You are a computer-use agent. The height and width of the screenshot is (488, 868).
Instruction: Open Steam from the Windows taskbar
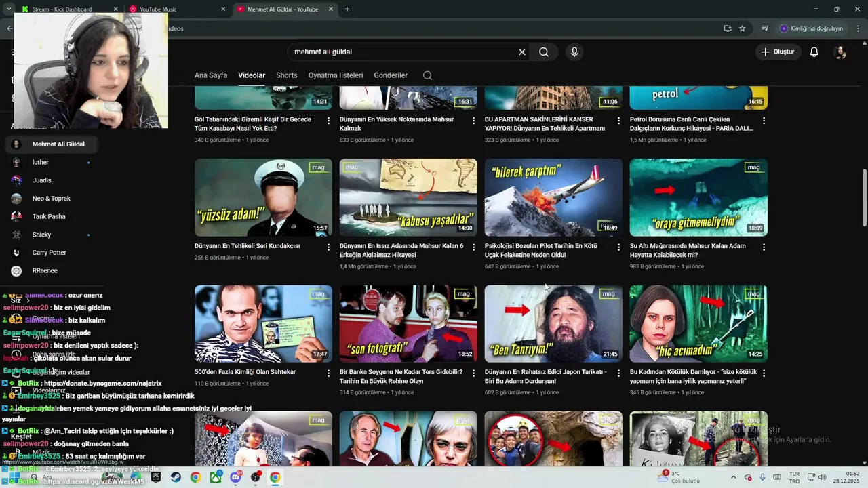(x=176, y=477)
